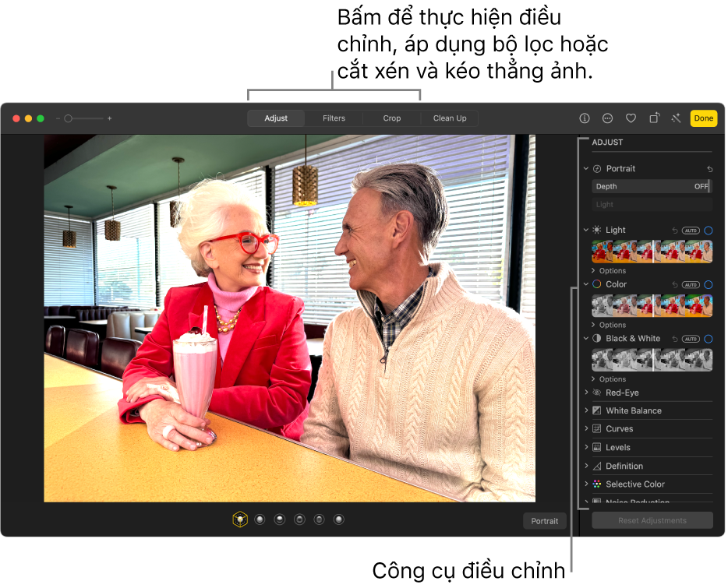Image resolution: width=728 pixels, height=588 pixels.
Task: Enable AUTO for Color adjustment
Action: tap(691, 284)
